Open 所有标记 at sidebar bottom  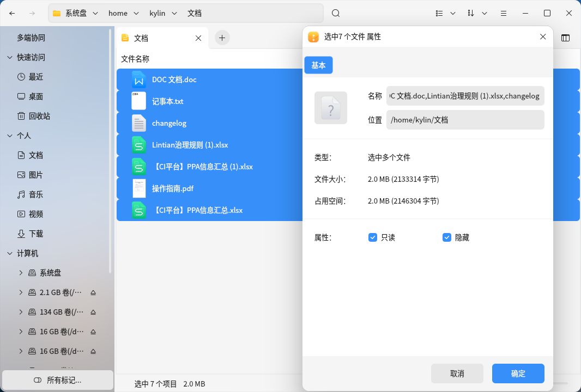point(57,380)
